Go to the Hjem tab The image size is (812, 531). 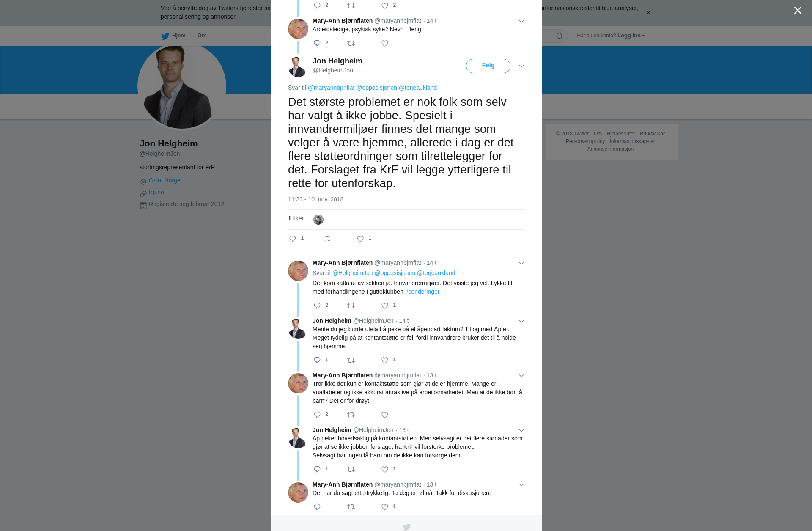(173, 36)
